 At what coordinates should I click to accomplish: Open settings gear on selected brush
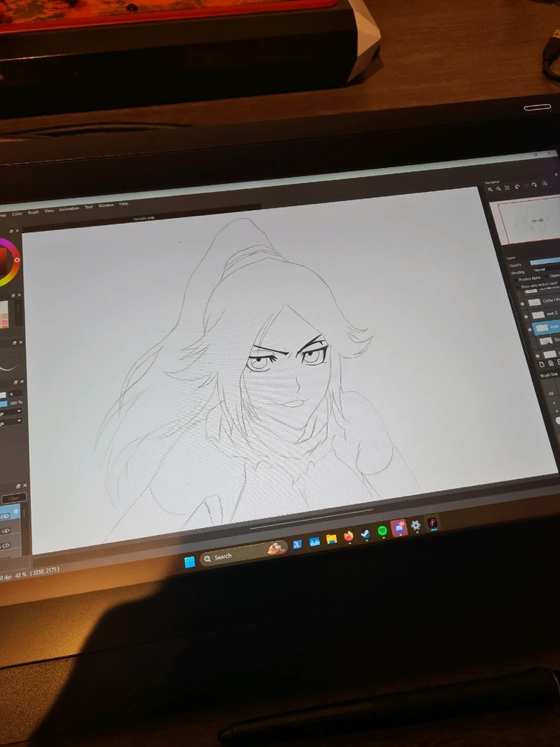point(16,511)
